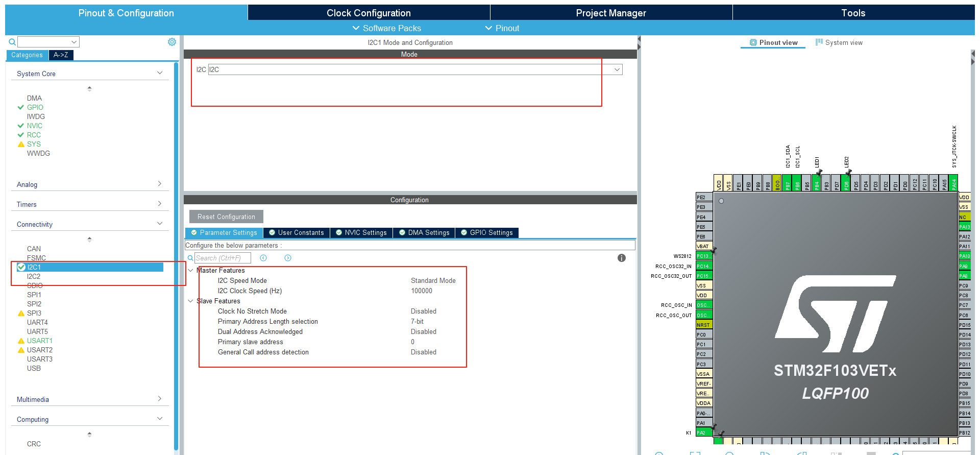
Task: Click the I2C1 enabled check icon
Action: coord(21,267)
